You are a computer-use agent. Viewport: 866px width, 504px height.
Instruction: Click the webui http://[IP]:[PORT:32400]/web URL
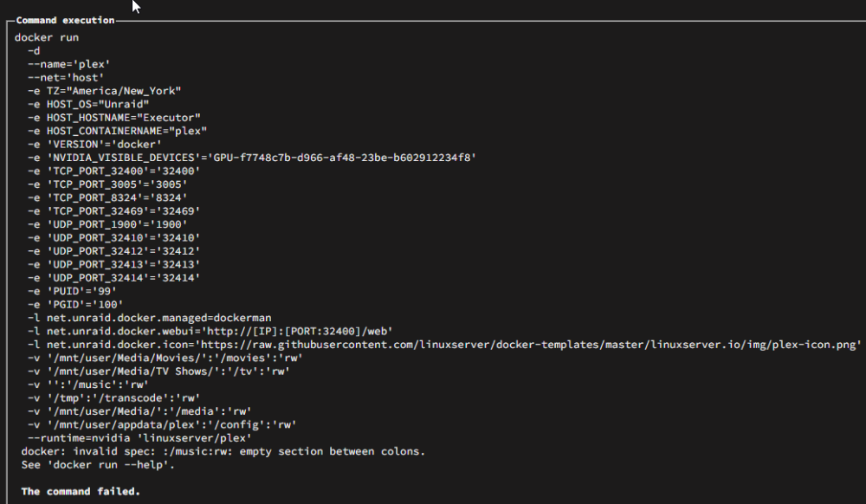[297, 331]
